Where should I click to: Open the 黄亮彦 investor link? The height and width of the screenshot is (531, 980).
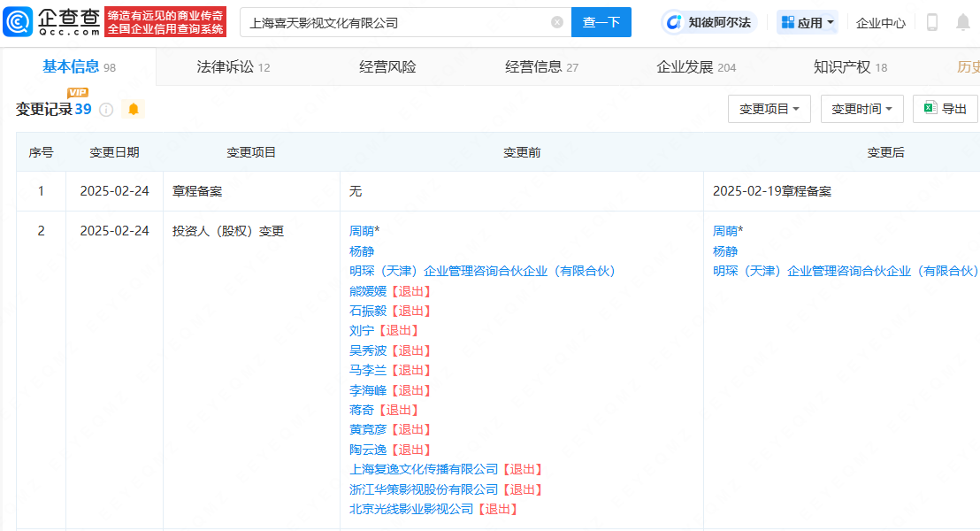(x=368, y=430)
